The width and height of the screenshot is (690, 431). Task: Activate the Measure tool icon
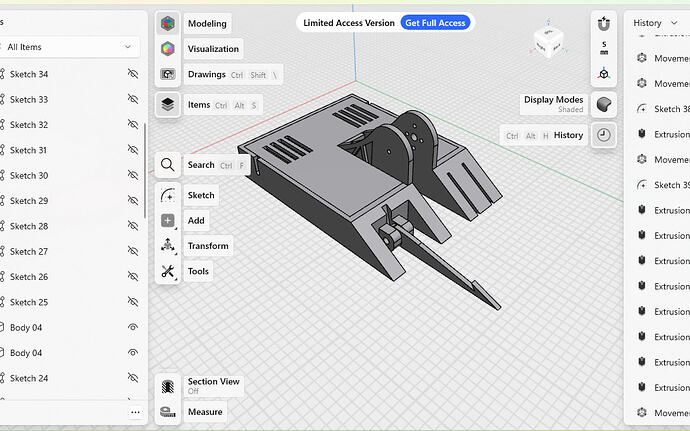tap(168, 412)
